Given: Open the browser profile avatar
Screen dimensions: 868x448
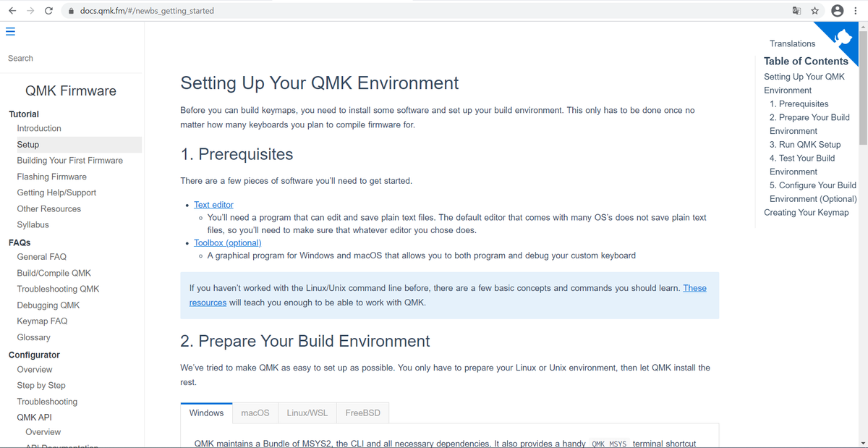Looking at the screenshot, I should pos(838,11).
